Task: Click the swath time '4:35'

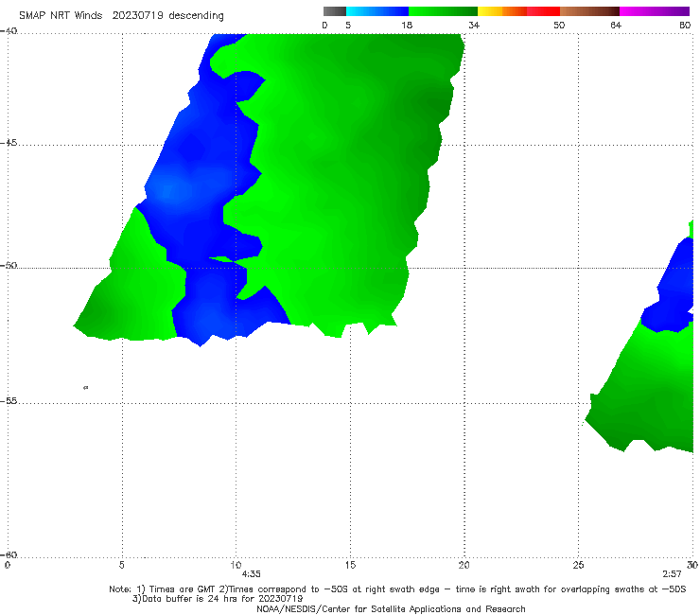Action: [x=251, y=574]
